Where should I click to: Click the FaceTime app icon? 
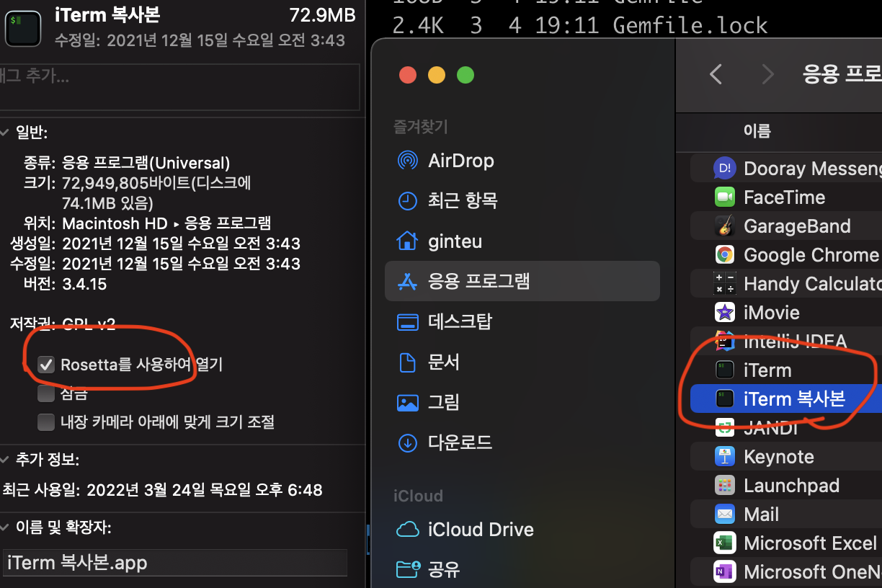pyautogui.click(x=724, y=197)
